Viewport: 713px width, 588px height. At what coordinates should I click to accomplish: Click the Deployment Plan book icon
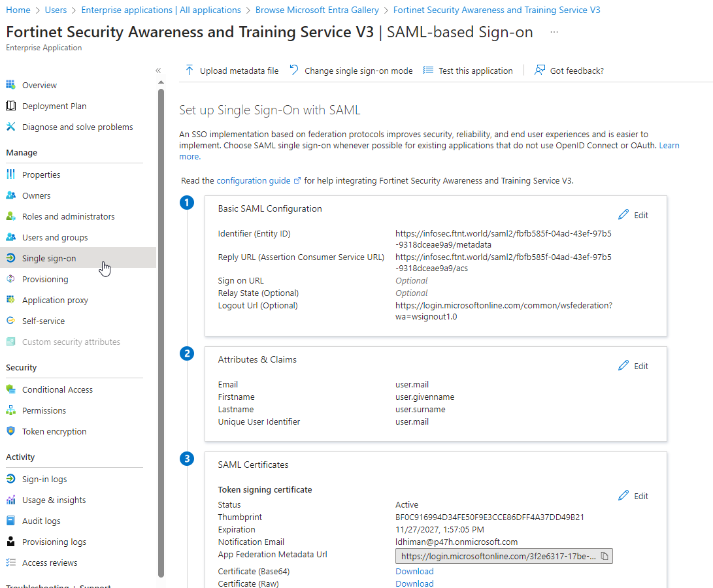(10, 105)
